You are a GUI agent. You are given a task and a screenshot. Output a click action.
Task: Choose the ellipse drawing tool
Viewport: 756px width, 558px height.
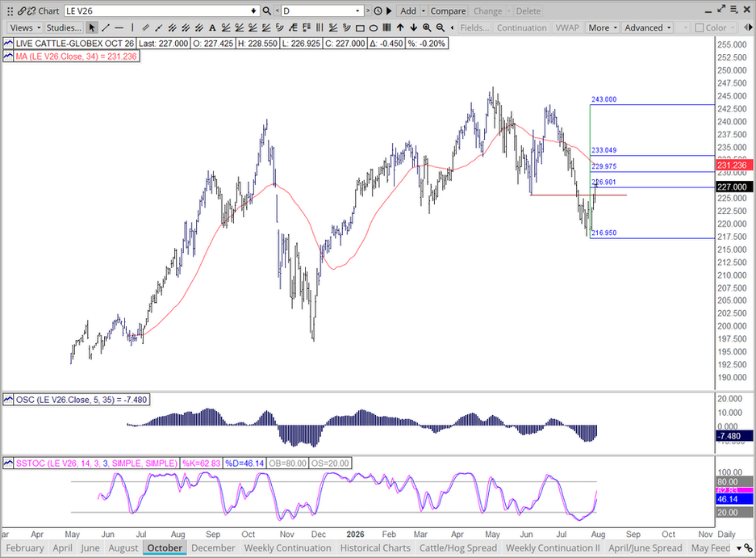pos(374,27)
